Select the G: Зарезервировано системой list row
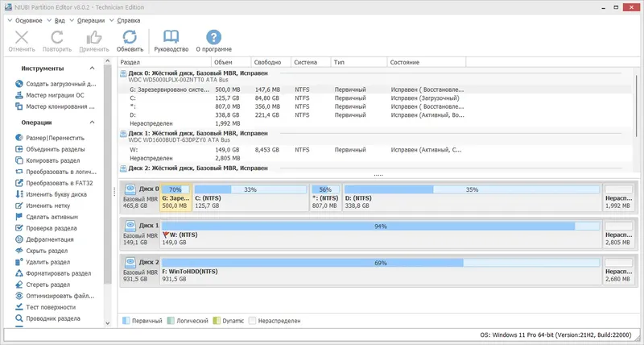Viewport: 644px width, 345px height. 375,89
